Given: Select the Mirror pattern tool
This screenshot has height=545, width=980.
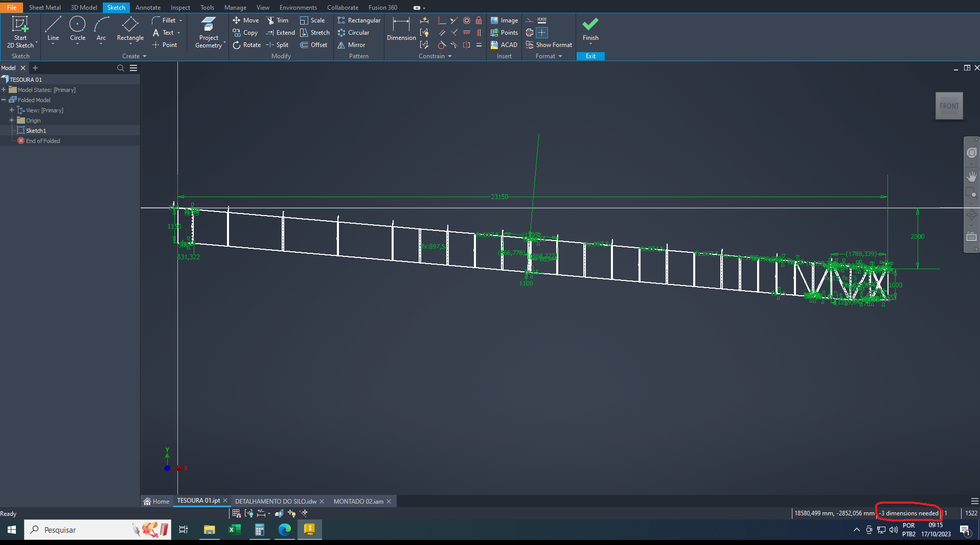Looking at the screenshot, I should [x=352, y=45].
